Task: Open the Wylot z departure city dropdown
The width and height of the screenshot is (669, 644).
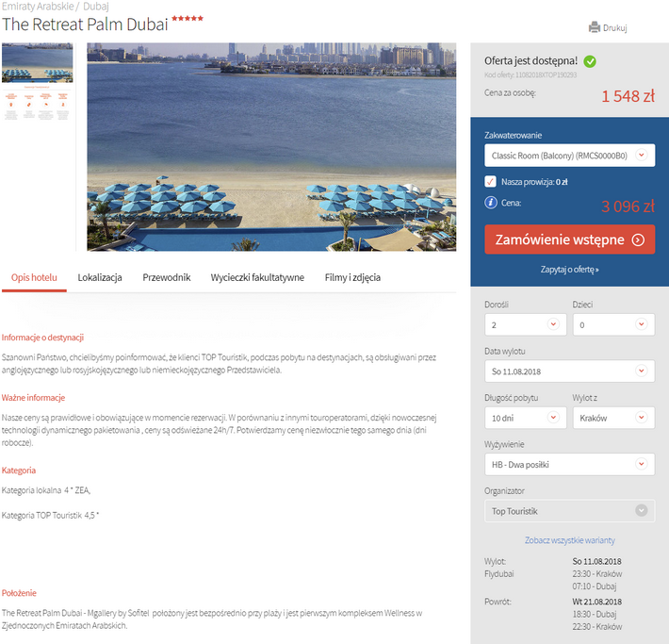Action: (x=613, y=418)
